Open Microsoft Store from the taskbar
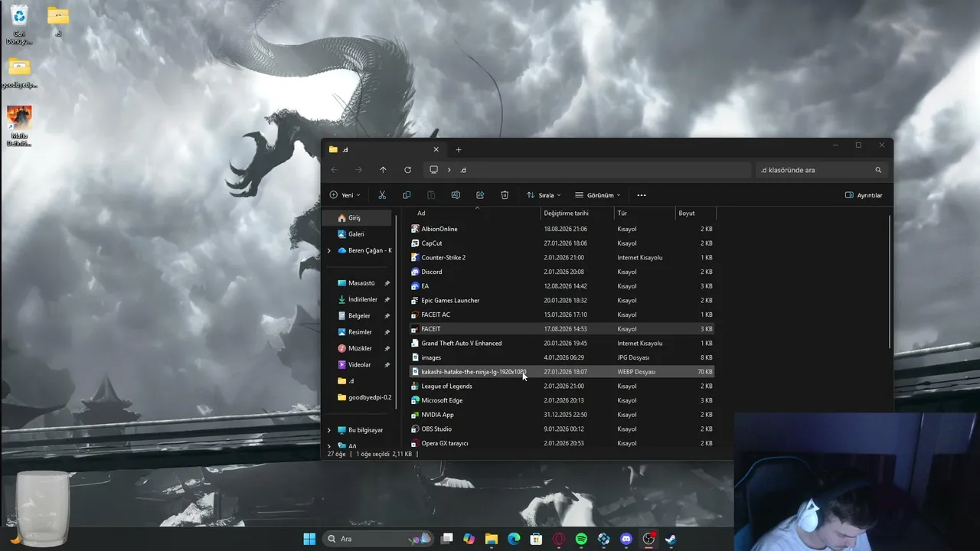 [536, 539]
